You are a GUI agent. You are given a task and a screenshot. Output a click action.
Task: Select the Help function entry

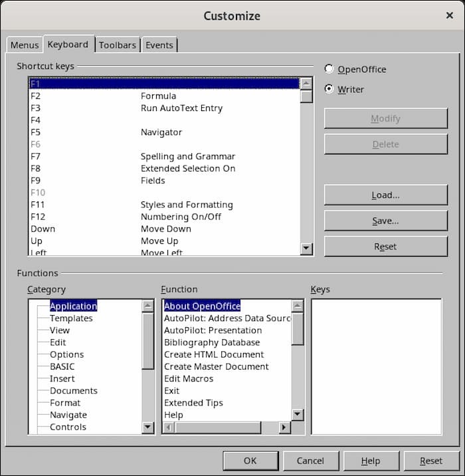pos(173,415)
